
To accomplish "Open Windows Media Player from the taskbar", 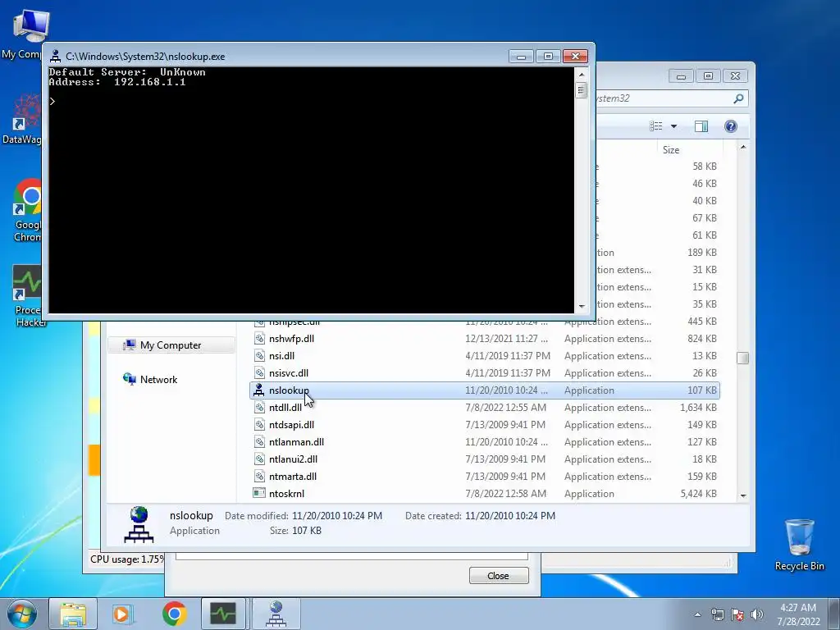I will pyautogui.click(x=121, y=614).
